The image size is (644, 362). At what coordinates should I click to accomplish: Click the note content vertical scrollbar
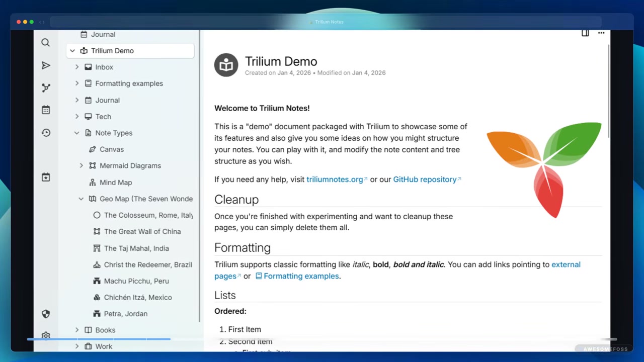[609, 90]
